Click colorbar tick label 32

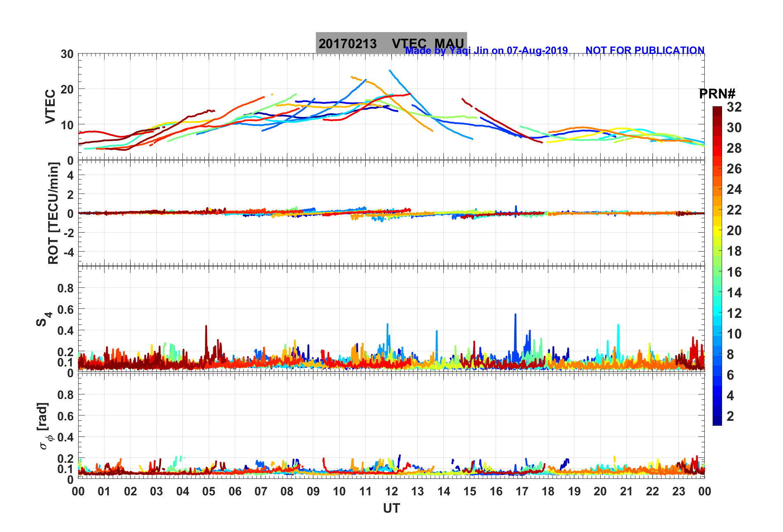tap(734, 107)
